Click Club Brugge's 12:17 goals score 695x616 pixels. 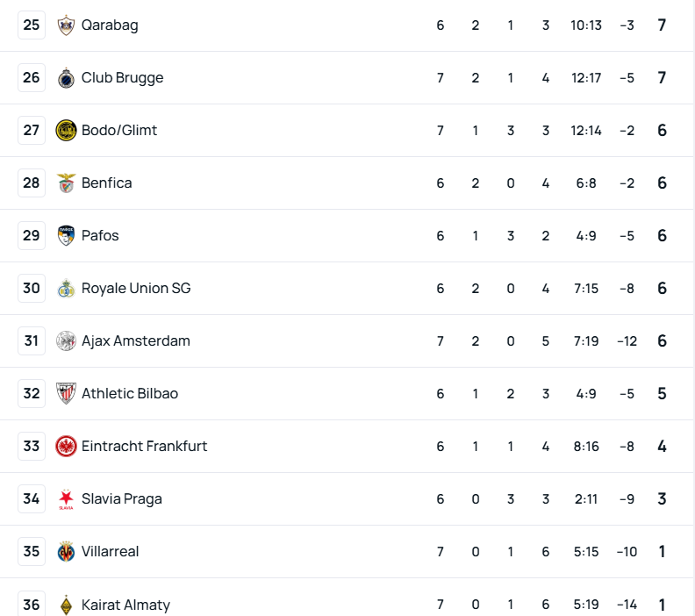(586, 78)
